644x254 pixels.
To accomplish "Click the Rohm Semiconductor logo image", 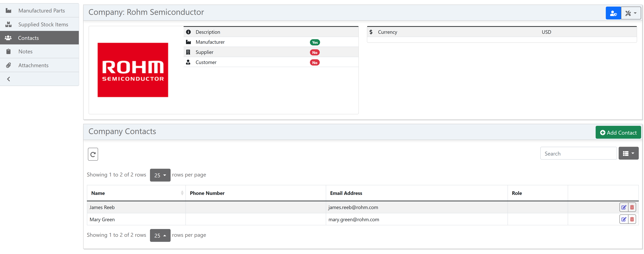I will 133,70.
